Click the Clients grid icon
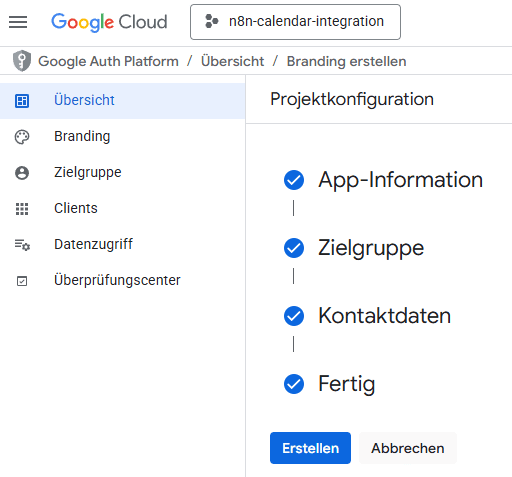This screenshot has width=512, height=477. click(22, 209)
